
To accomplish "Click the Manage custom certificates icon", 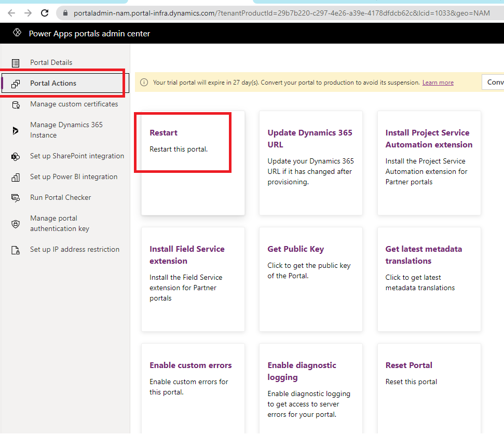I will tap(16, 105).
